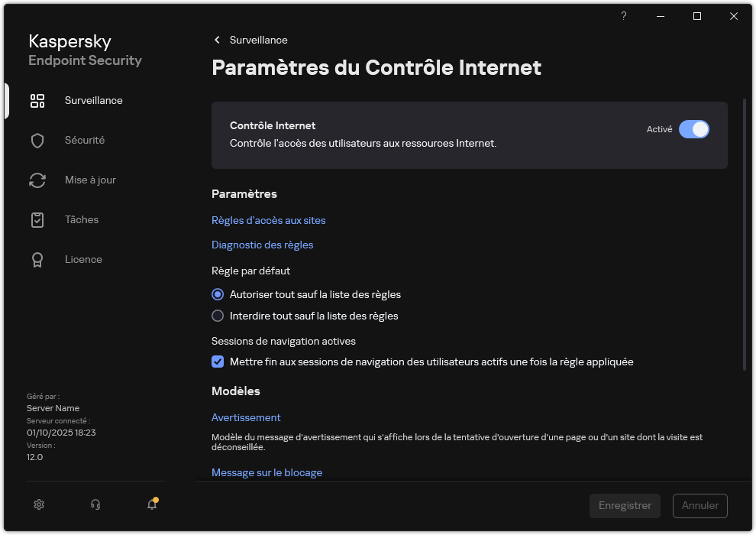This screenshot has width=756, height=535.
Task: Return via the Surveillance breadcrumb
Action: pyautogui.click(x=261, y=40)
